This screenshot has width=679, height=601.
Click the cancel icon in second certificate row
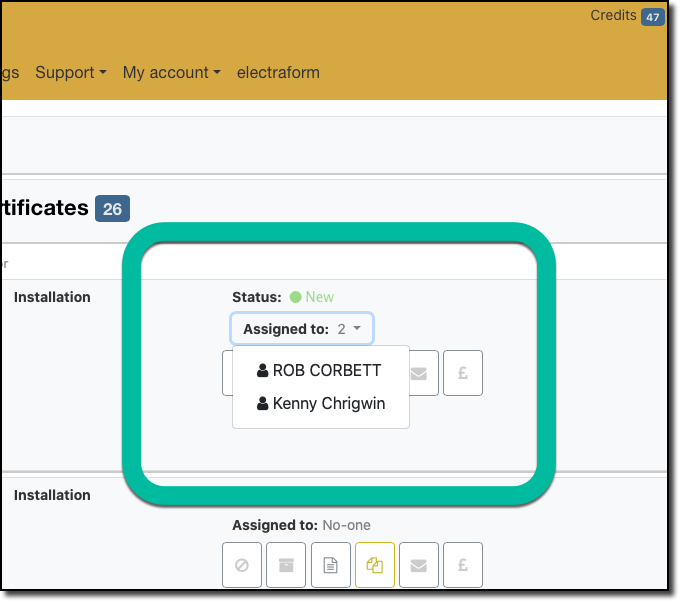[x=242, y=565]
